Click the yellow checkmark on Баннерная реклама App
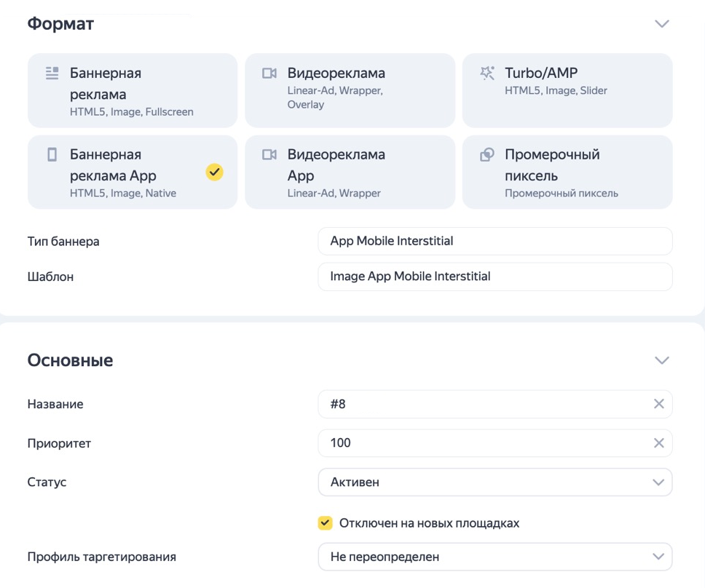The image size is (705, 588). [x=214, y=172]
